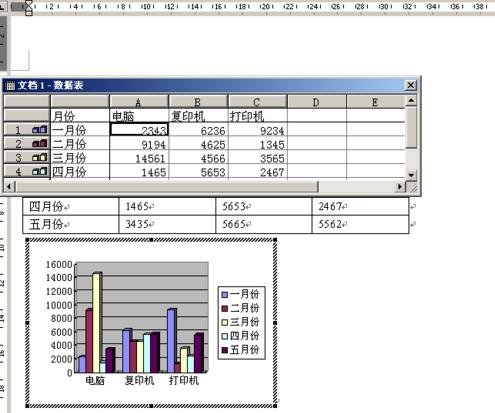Click the datasheet scroll-right arrow
Image resolution: width=495 pixels, height=413 pixels.
(x=400, y=187)
